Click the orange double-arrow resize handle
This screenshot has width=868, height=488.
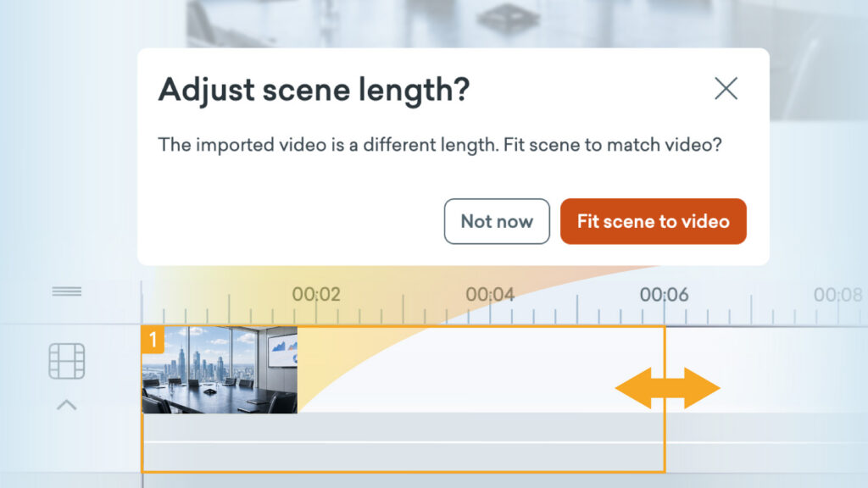click(x=668, y=388)
